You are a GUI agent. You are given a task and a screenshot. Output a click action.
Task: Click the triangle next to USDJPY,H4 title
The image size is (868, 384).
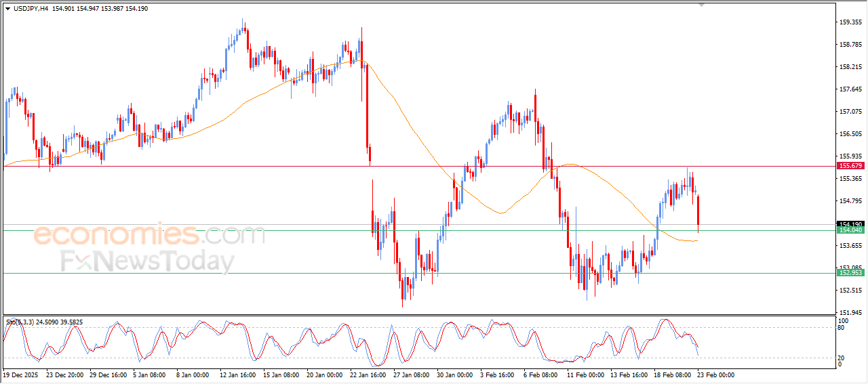coord(7,9)
